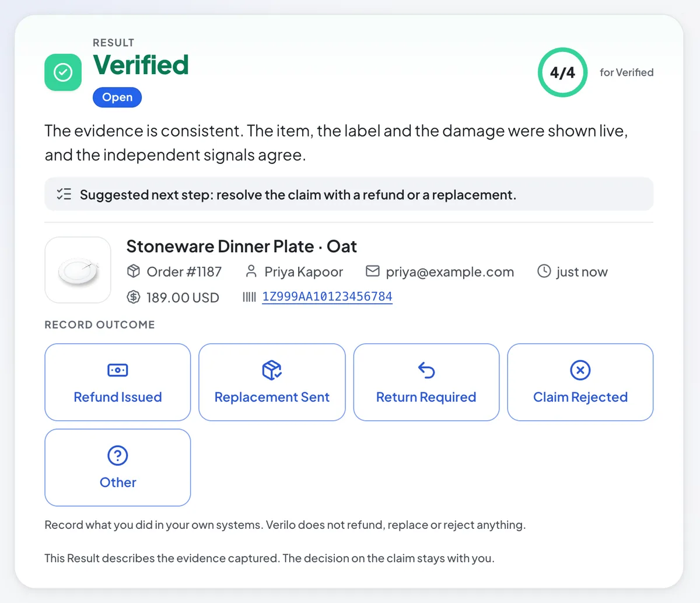The width and height of the screenshot is (700, 603).
Task: Click the Stoneware Dinner Plate · Oat title
Action: 242,246
